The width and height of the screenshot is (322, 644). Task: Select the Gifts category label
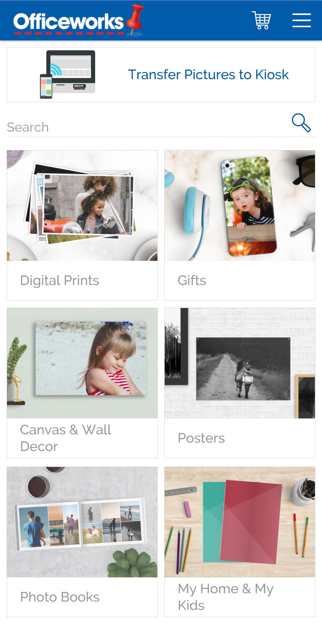tap(192, 281)
